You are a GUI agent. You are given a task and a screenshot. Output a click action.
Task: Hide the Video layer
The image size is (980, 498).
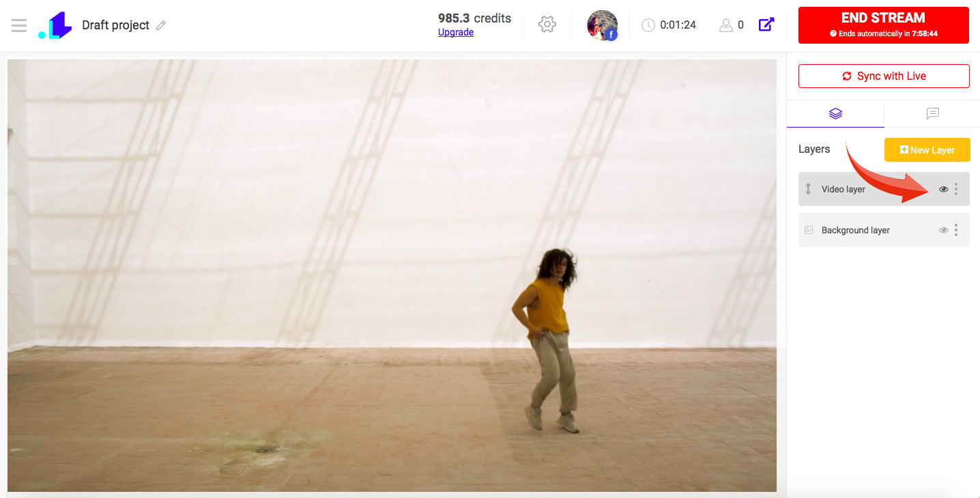click(x=943, y=189)
